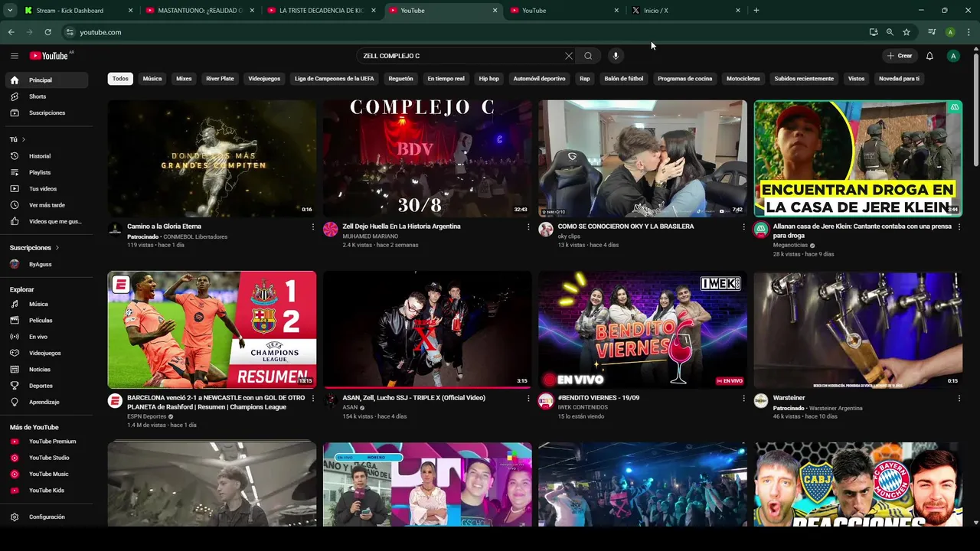Select the Todos filter chip

120,79
